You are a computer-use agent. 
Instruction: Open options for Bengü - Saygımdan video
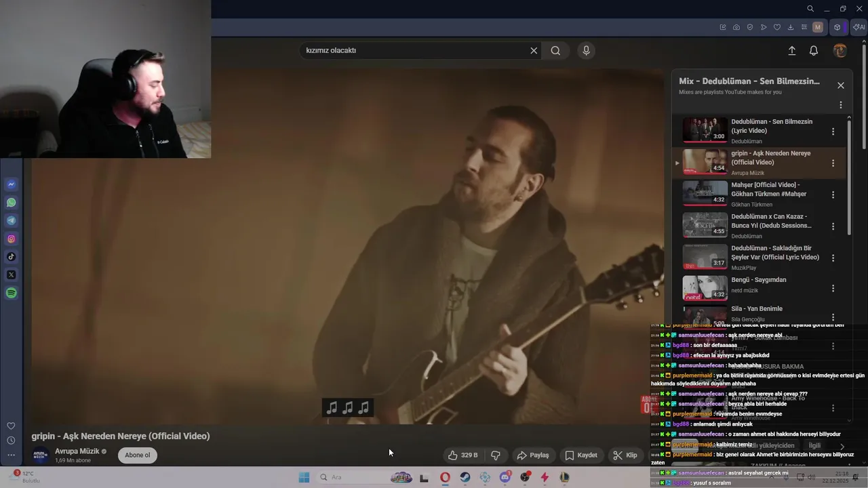pos(833,289)
